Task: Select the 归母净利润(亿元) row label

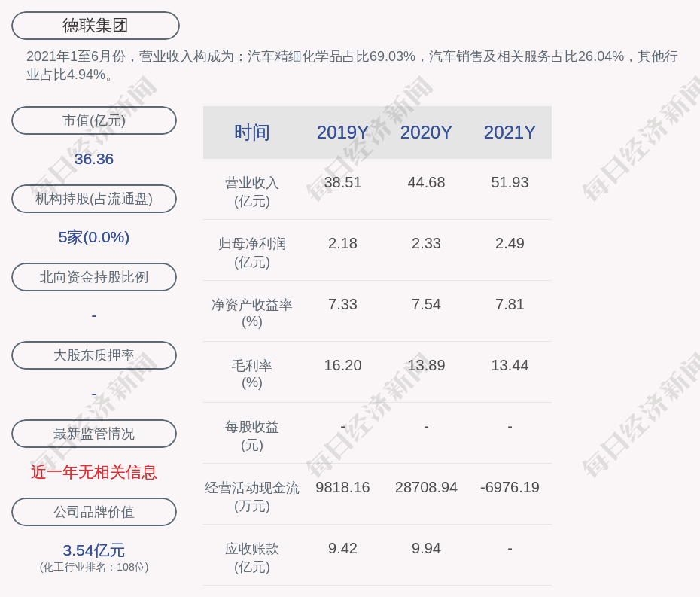Action: coord(252,253)
